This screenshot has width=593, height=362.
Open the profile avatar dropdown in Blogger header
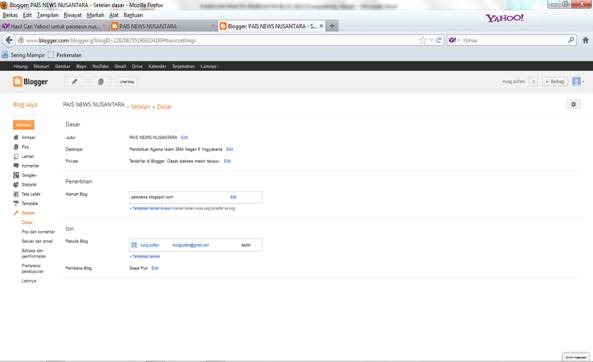pos(578,81)
